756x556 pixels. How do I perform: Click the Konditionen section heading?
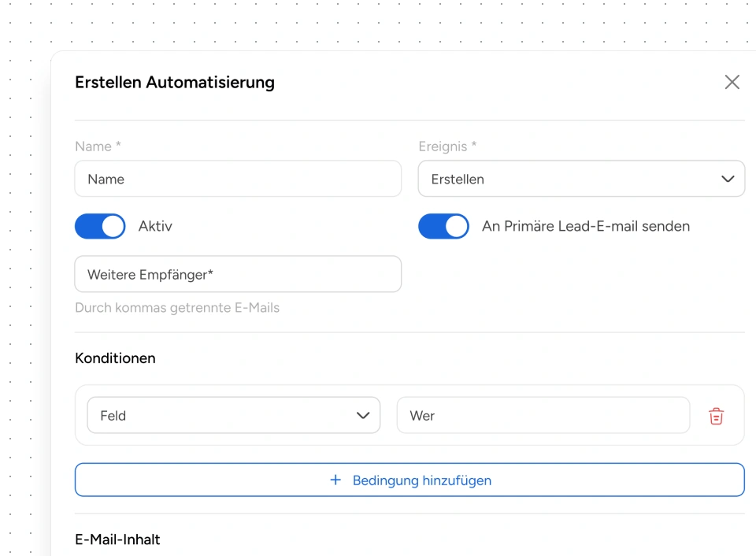point(115,358)
